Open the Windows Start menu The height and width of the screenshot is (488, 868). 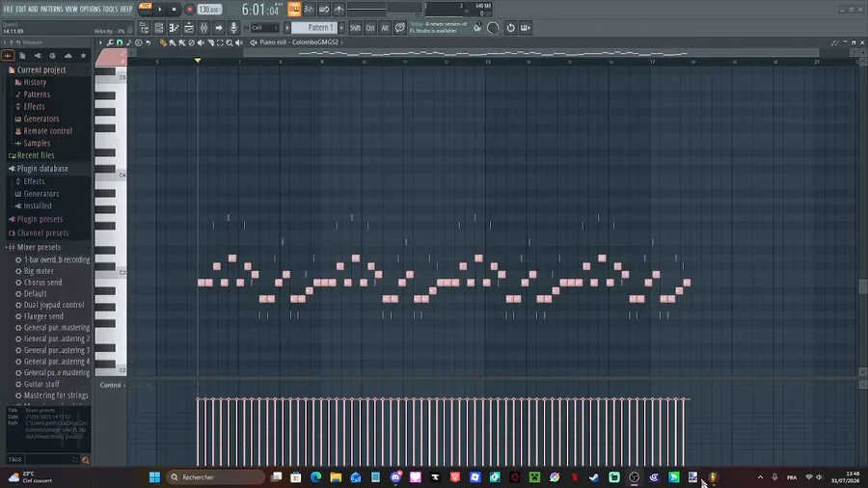tap(154, 477)
